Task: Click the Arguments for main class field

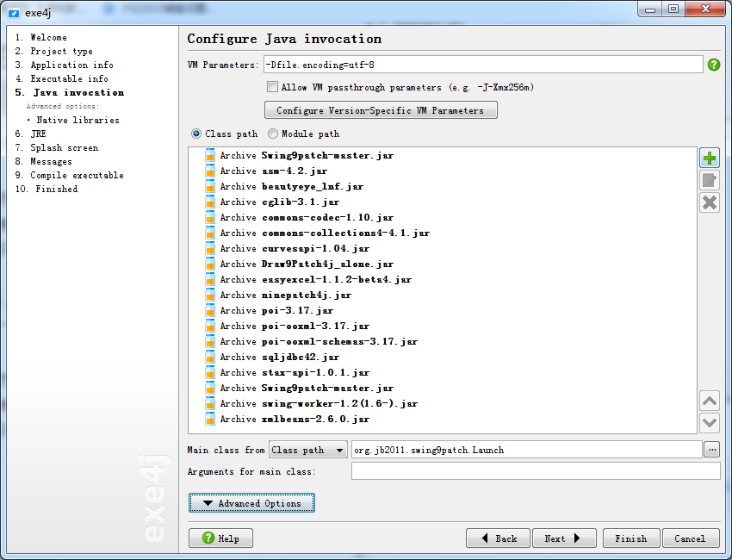Action: pos(535,471)
